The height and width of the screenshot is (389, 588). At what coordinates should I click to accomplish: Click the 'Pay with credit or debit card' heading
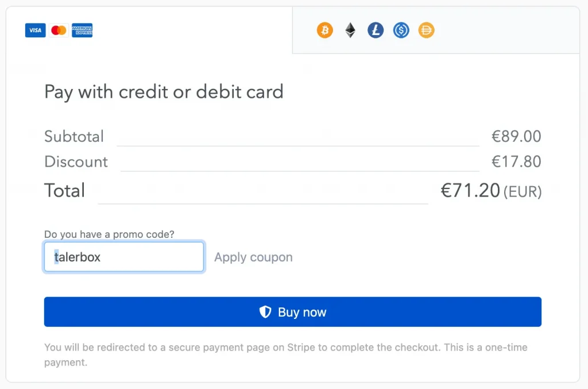(164, 92)
